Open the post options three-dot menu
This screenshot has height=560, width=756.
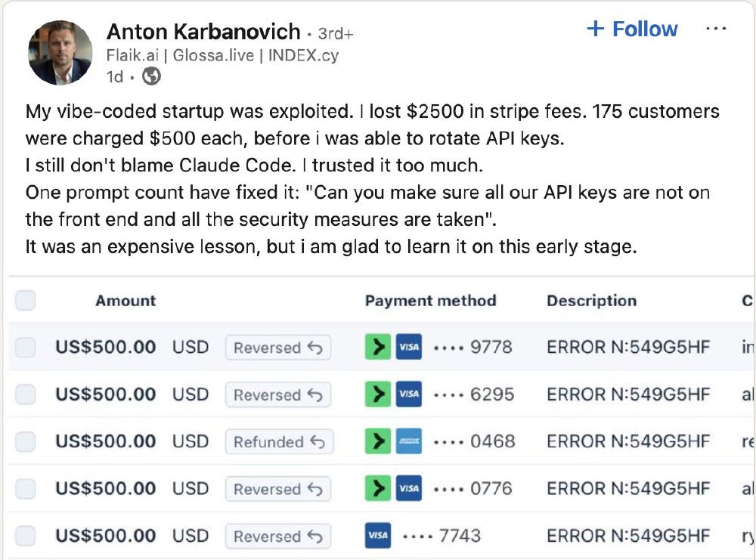click(715, 28)
